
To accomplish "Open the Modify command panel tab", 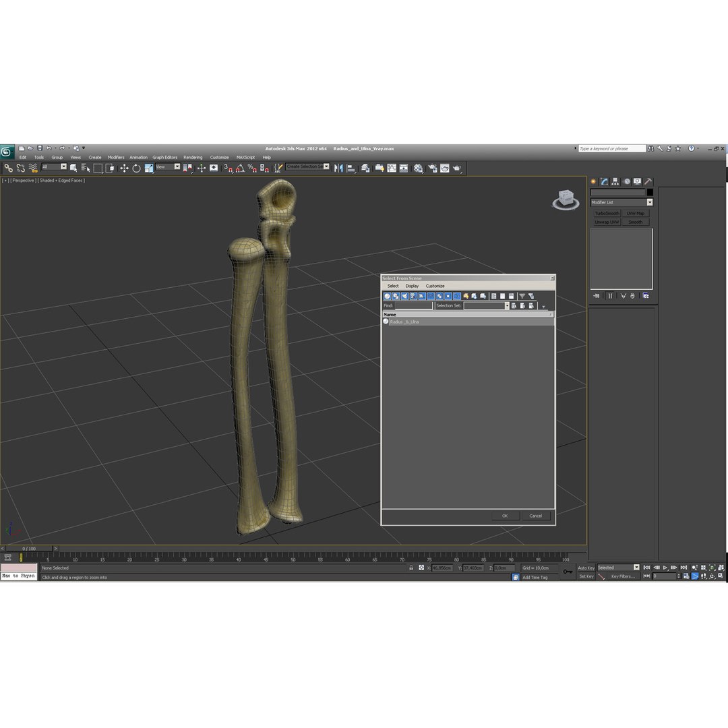I will tap(604, 181).
